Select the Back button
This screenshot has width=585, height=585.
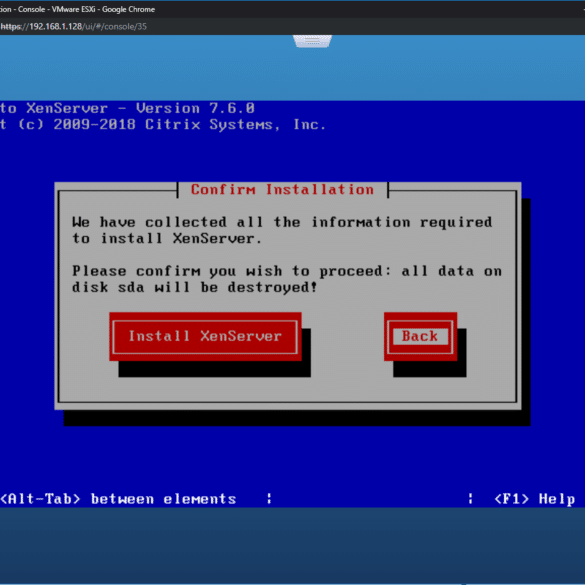point(420,336)
